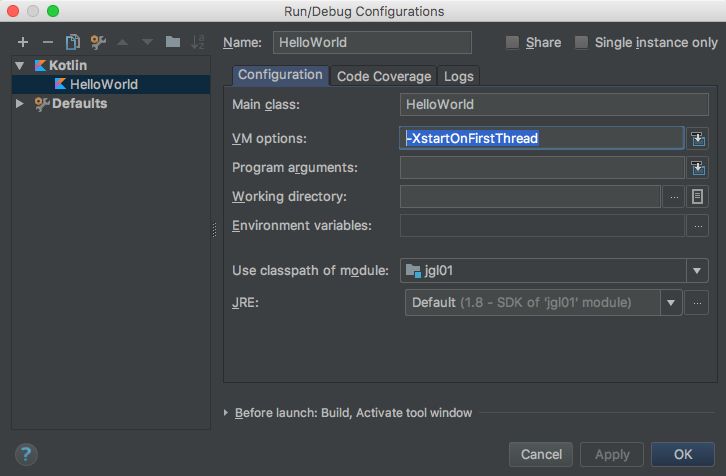Enable the Share checkbox
726x476 pixels.
pos(512,43)
